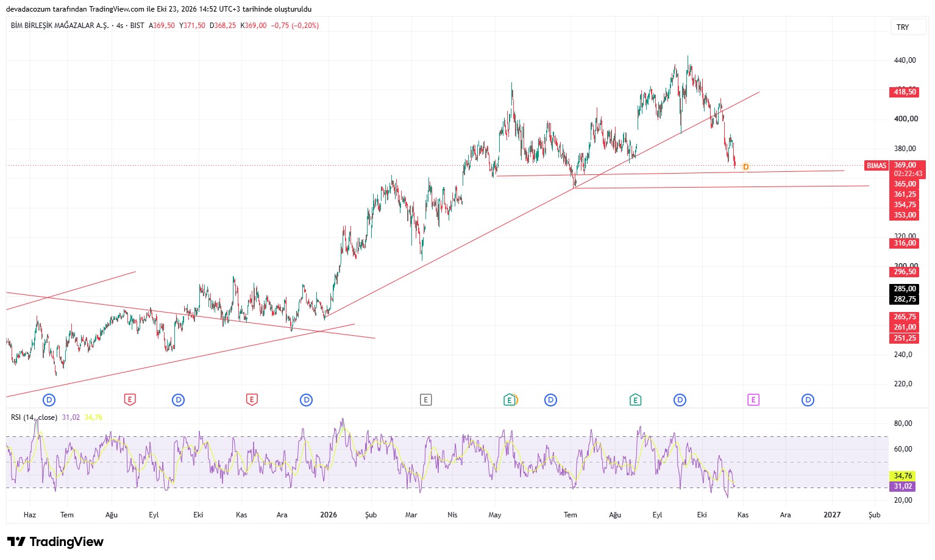Open the red earnings E marker near Kas
This screenshot has width=935, height=560.
[x=252, y=400]
